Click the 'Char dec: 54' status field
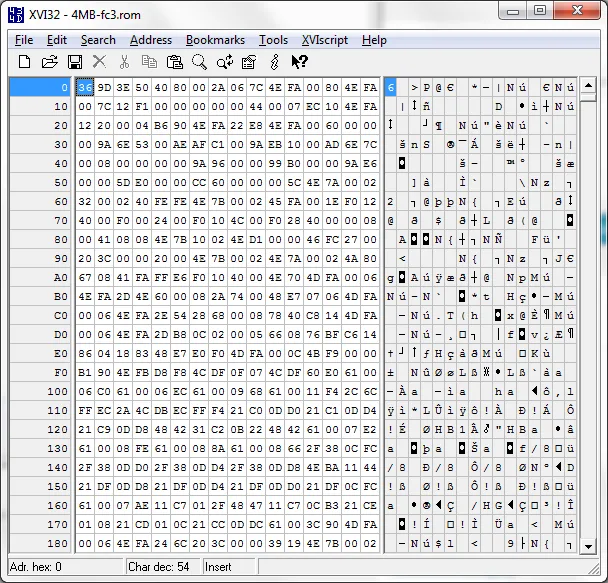Image resolution: width=608 pixels, height=583 pixels. (x=162, y=567)
